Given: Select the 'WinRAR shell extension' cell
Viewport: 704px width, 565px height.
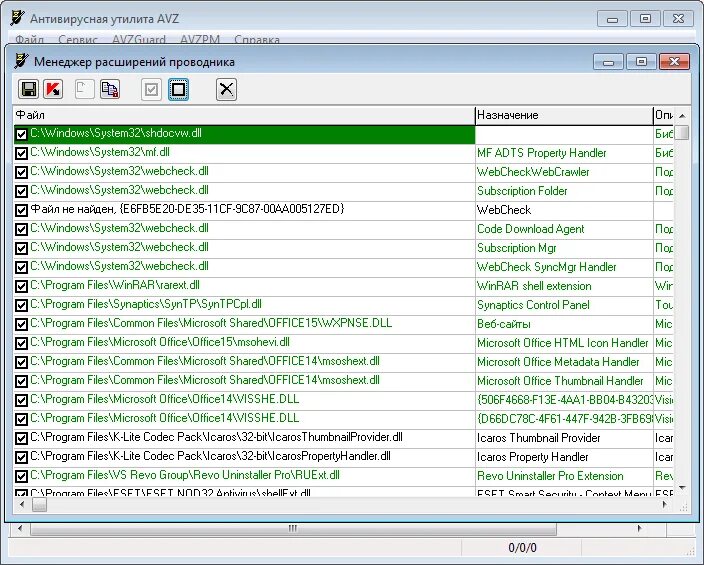Looking at the screenshot, I should tap(564, 286).
